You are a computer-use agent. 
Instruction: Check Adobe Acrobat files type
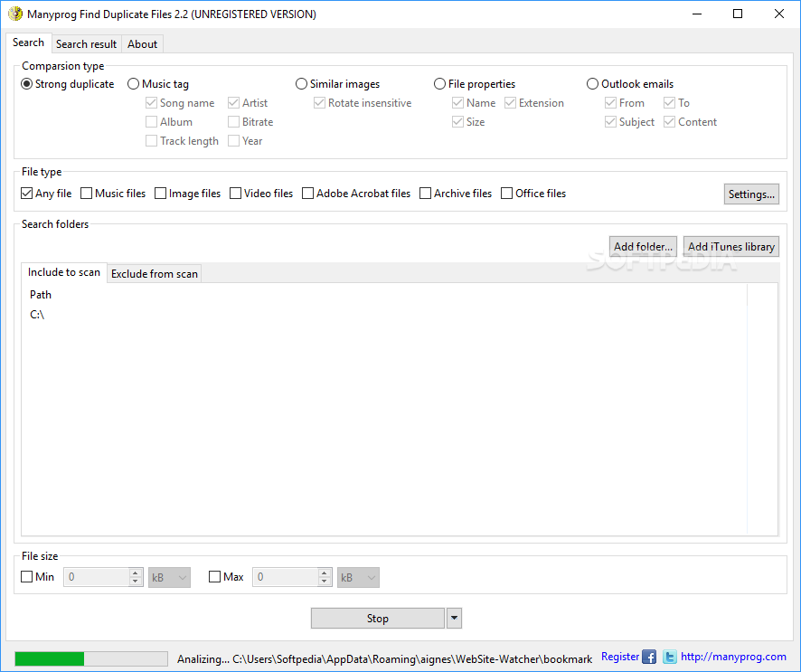pos(356,194)
